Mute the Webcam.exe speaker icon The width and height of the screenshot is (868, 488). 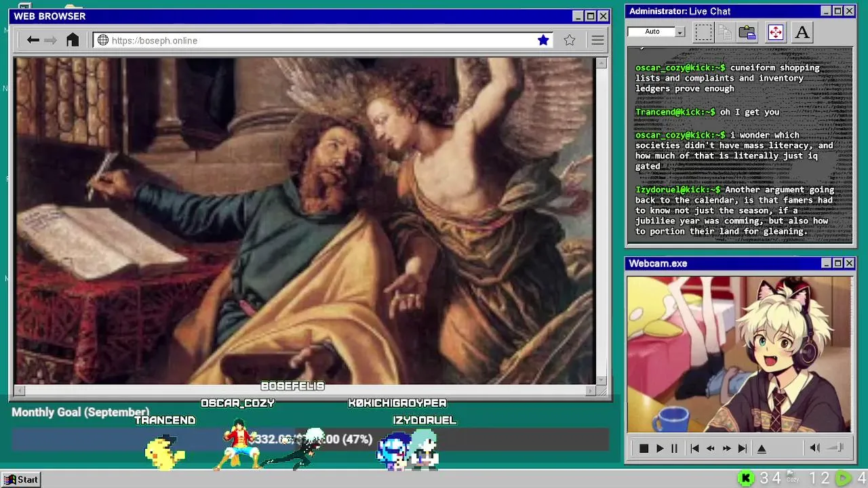tap(814, 447)
